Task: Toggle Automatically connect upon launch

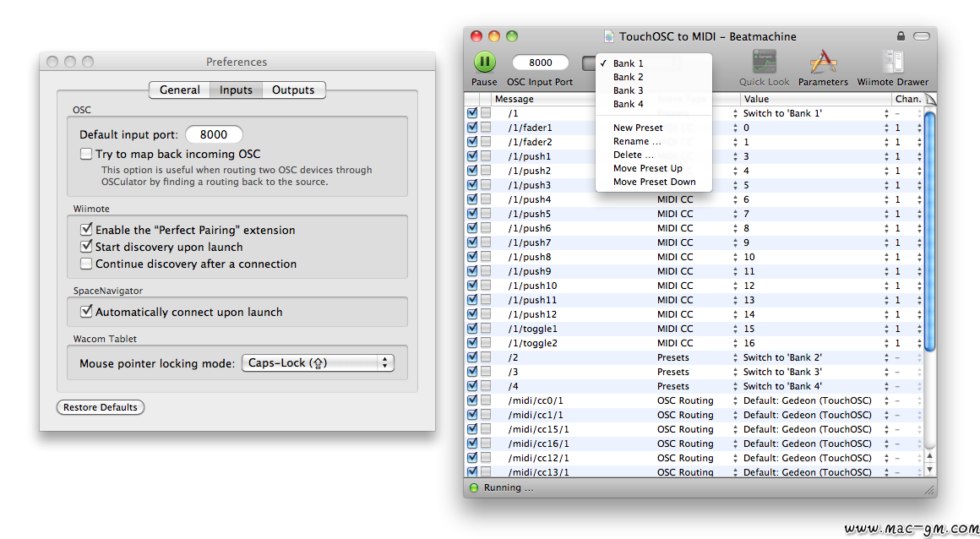Action: (x=86, y=312)
